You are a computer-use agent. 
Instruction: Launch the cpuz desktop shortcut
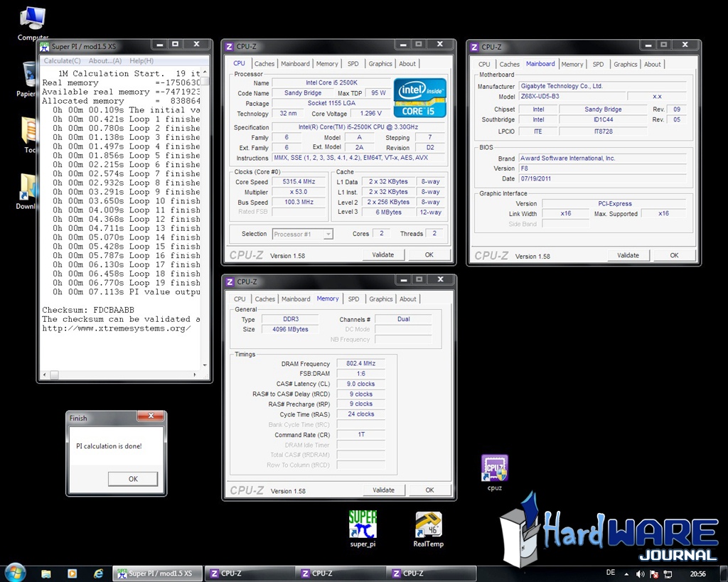pyautogui.click(x=495, y=468)
